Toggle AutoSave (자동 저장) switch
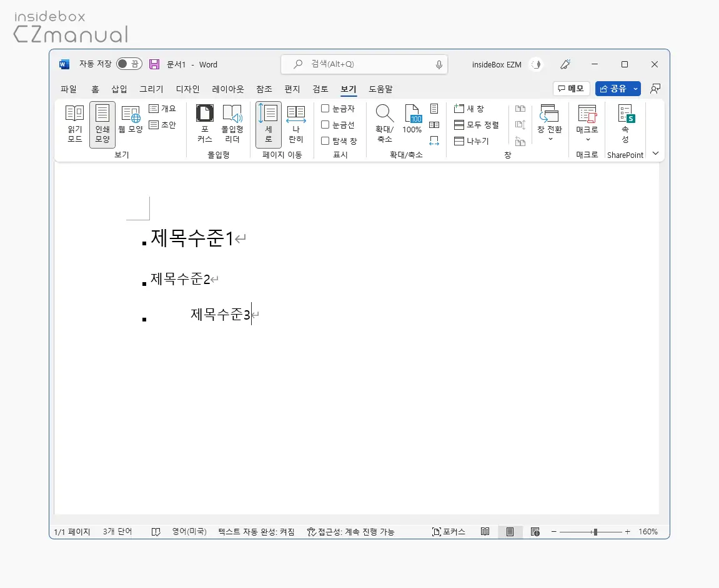 click(x=129, y=64)
